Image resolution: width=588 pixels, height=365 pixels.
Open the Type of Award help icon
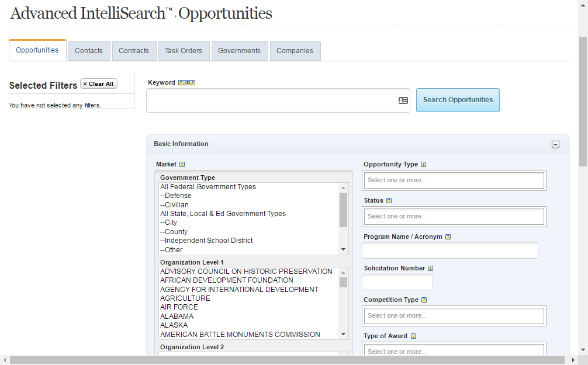click(x=413, y=336)
